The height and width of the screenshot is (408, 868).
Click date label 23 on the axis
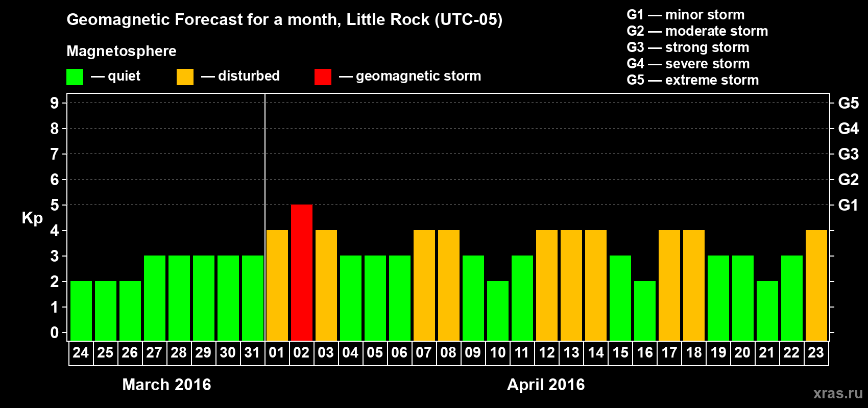click(x=816, y=353)
